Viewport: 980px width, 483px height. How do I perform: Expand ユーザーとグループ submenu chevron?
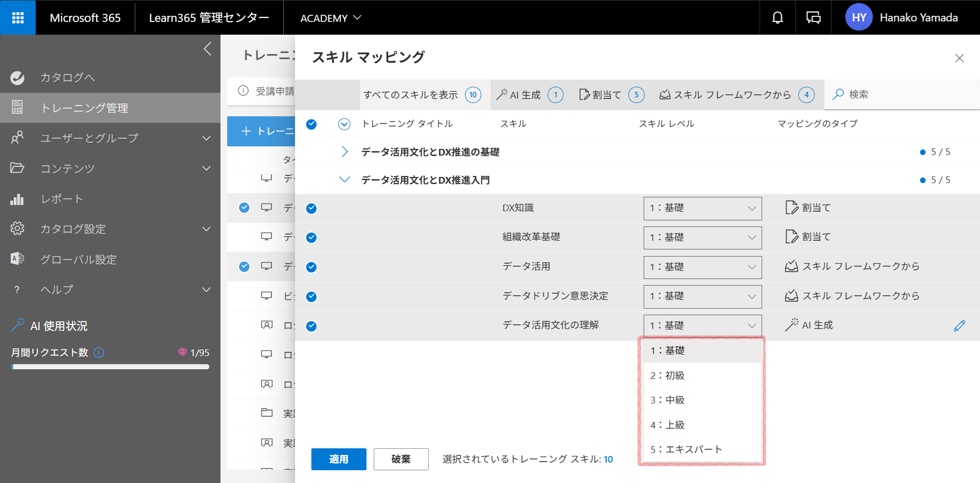click(206, 138)
